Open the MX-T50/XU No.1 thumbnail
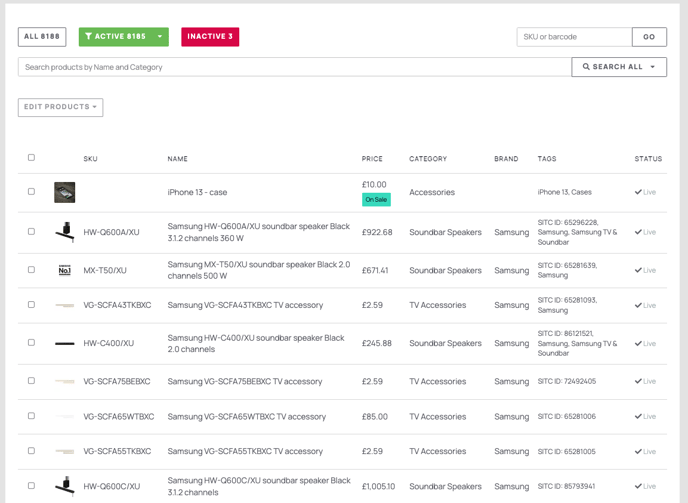688x503 pixels. [64, 270]
